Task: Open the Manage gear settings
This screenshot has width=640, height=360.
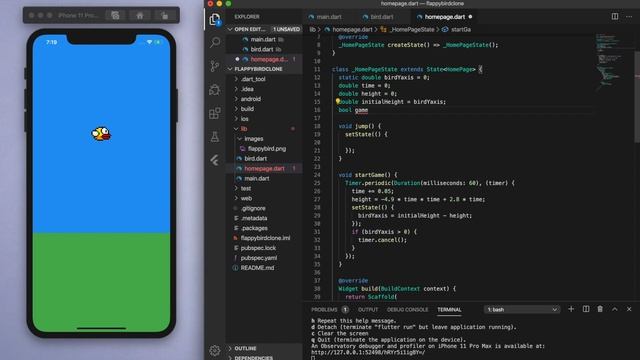Action: point(215,350)
